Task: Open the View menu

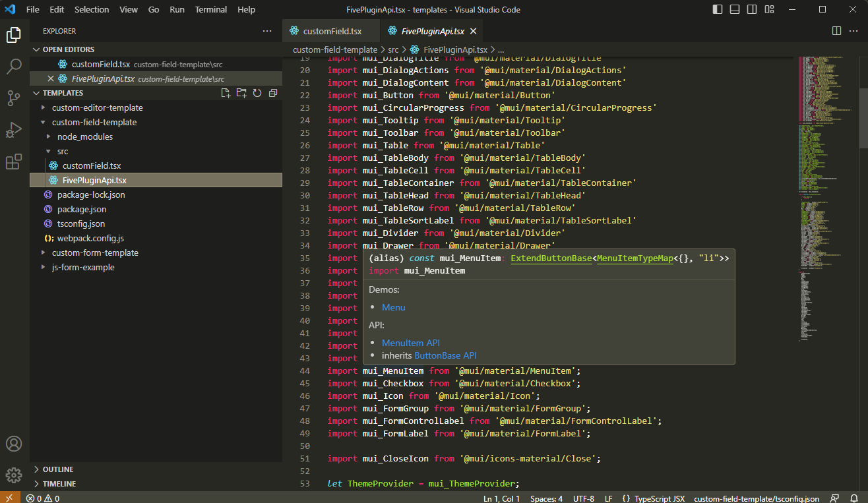Action: (129, 10)
